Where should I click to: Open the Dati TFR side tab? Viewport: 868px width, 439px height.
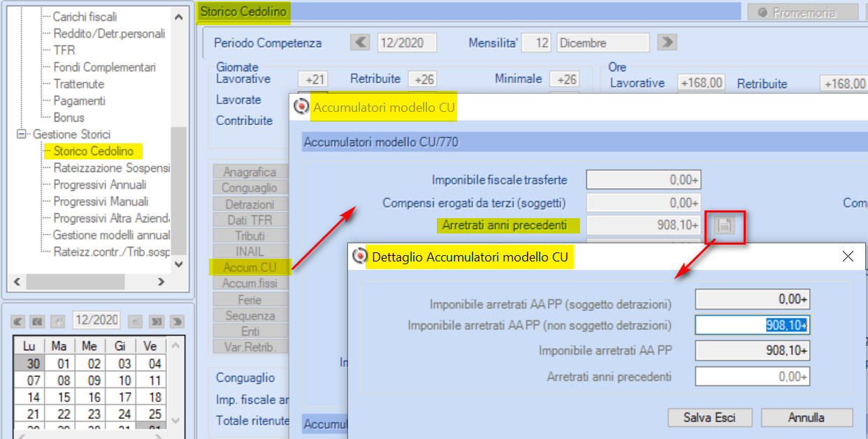tap(249, 220)
